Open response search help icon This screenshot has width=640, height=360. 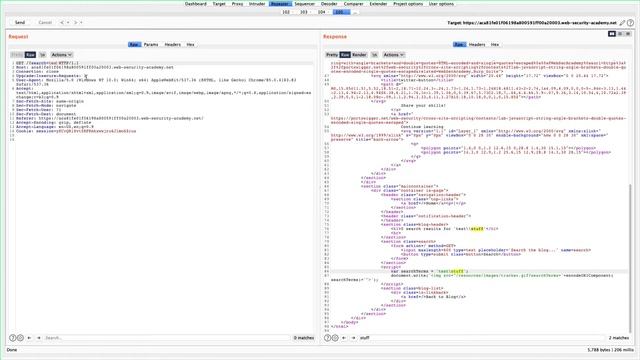click(327, 338)
